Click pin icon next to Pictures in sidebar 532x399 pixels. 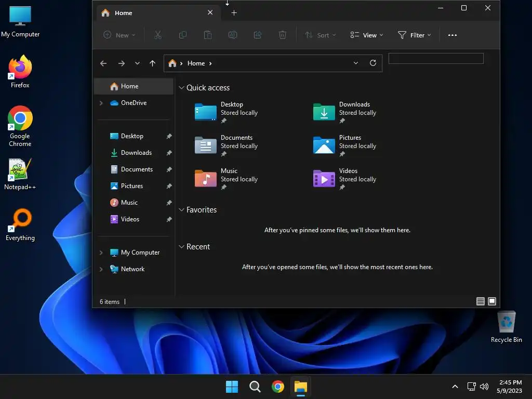[169, 186]
